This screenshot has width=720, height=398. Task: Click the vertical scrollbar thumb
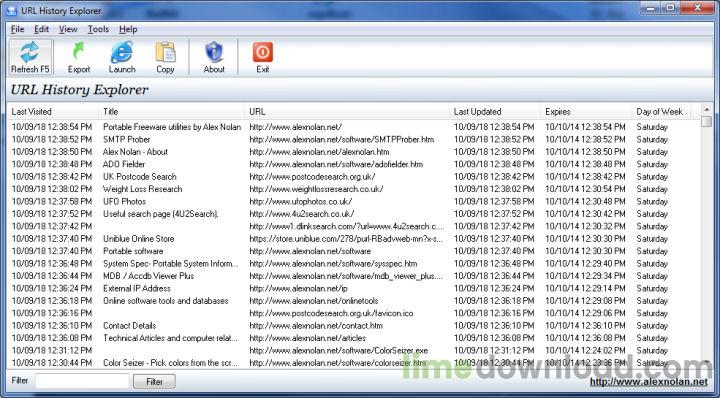[x=707, y=122]
